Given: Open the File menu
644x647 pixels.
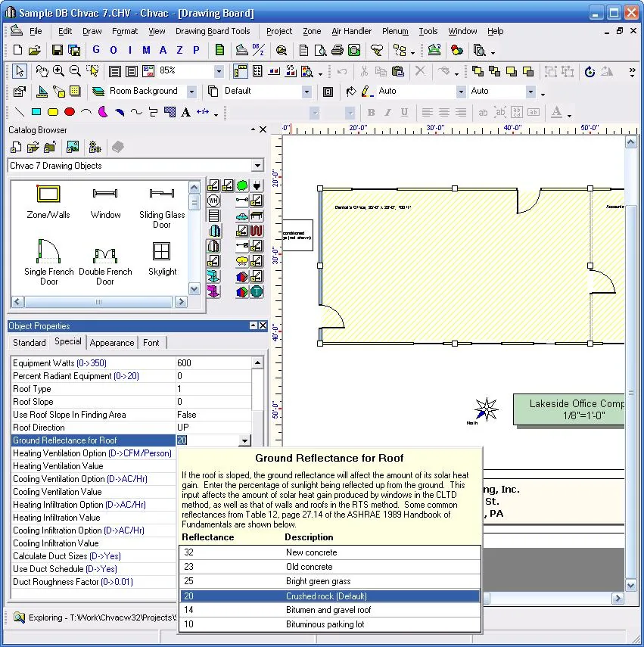Looking at the screenshot, I should click(36, 31).
